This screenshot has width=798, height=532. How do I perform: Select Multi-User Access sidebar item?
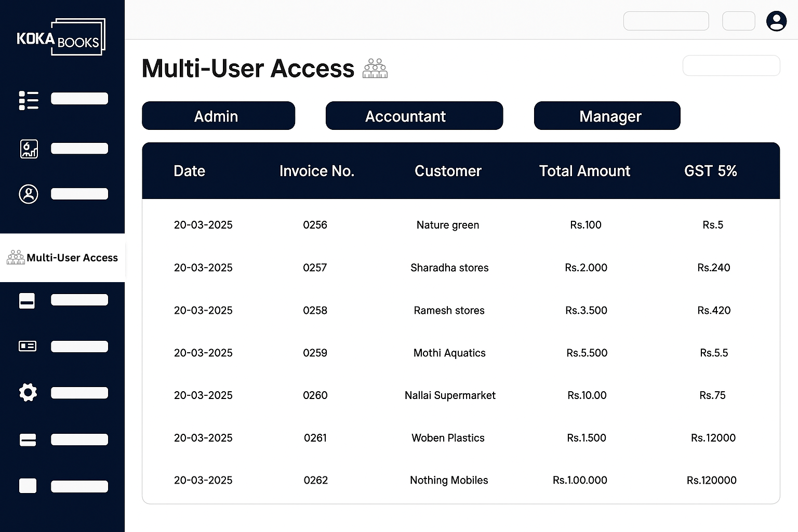[x=62, y=258]
